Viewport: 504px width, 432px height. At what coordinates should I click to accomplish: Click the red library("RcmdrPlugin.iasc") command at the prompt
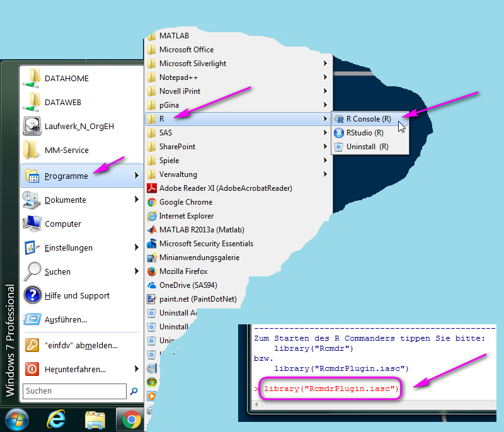click(331, 389)
